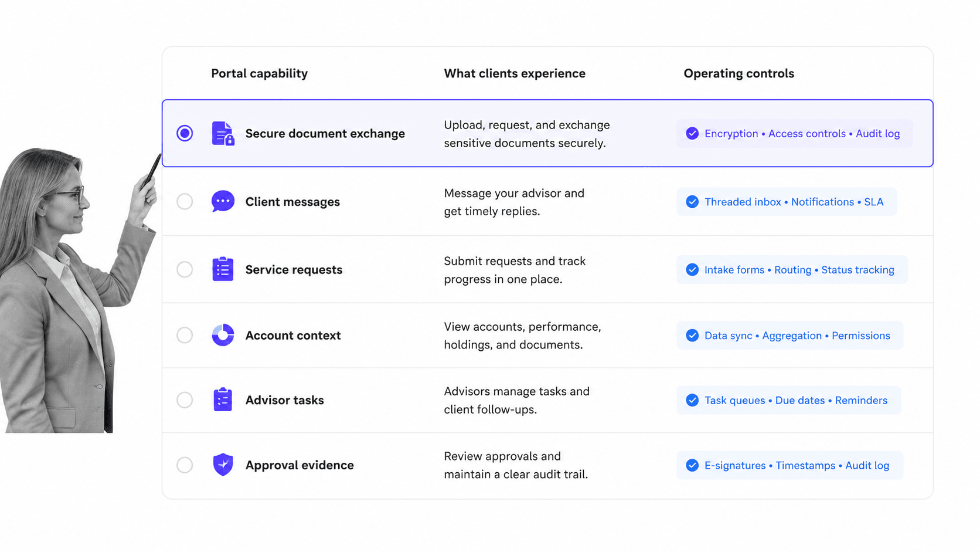Image resolution: width=980 pixels, height=552 pixels.
Task: Click the What clients experience column header
Action: click(x=515, y=73)
